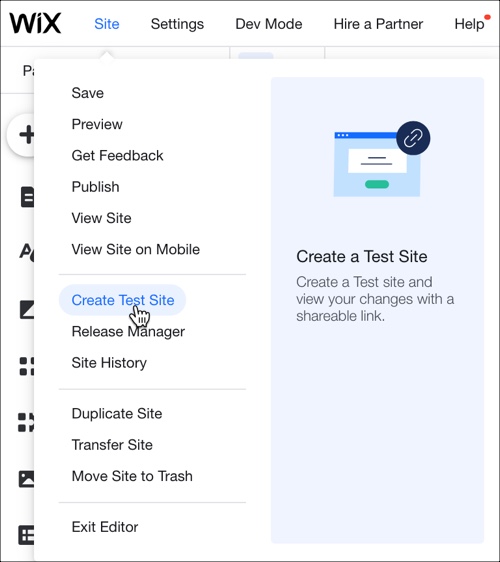
Task: Open the Site menu
Action: point(106,24)
